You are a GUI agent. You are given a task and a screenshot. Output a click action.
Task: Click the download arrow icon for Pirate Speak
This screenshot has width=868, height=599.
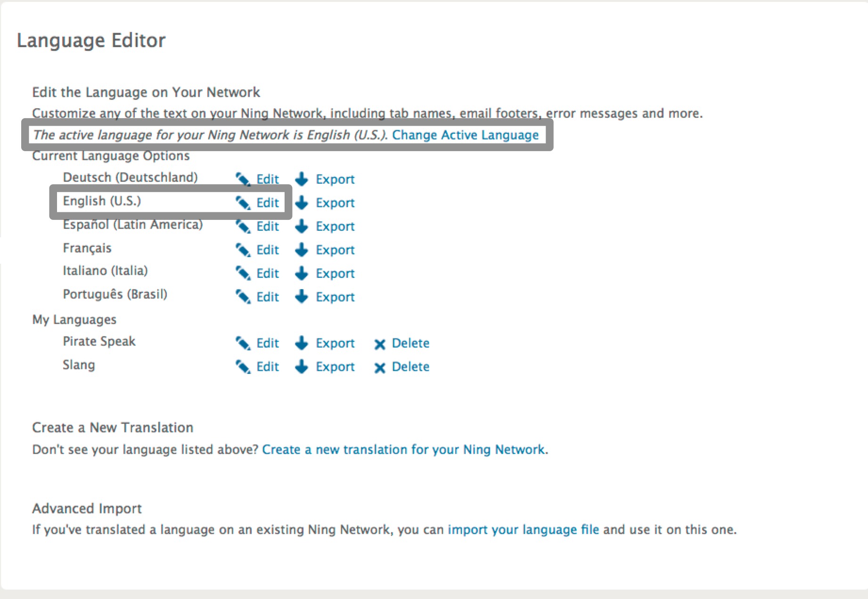302,343
